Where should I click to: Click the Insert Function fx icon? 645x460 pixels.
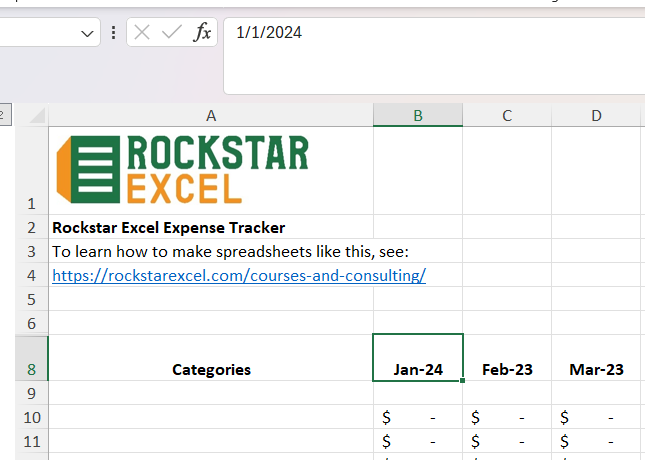202,33
